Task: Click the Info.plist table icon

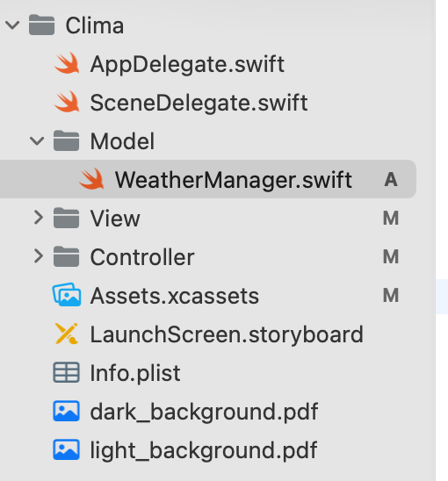Action: click(67, 372)
